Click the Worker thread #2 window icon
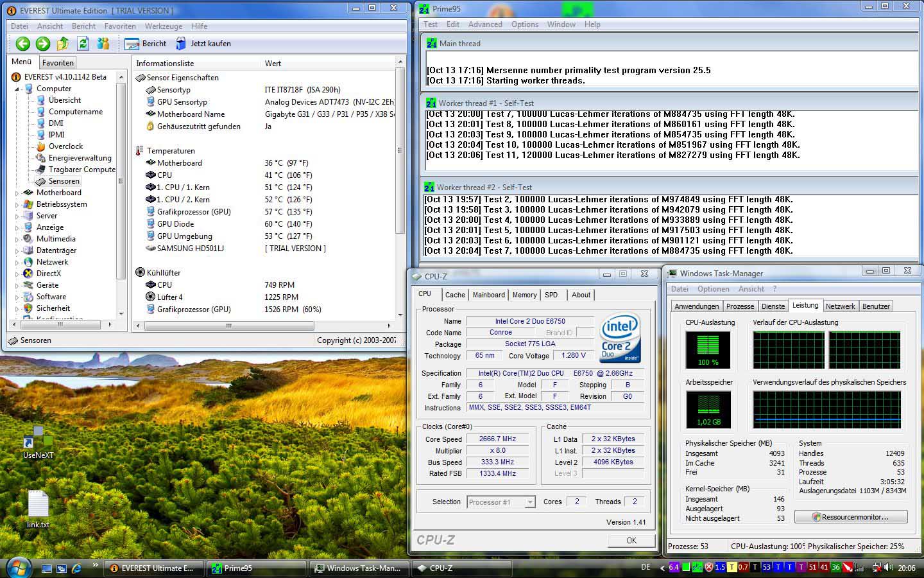This screenshot has height=578, width=924. coord(429,188)
